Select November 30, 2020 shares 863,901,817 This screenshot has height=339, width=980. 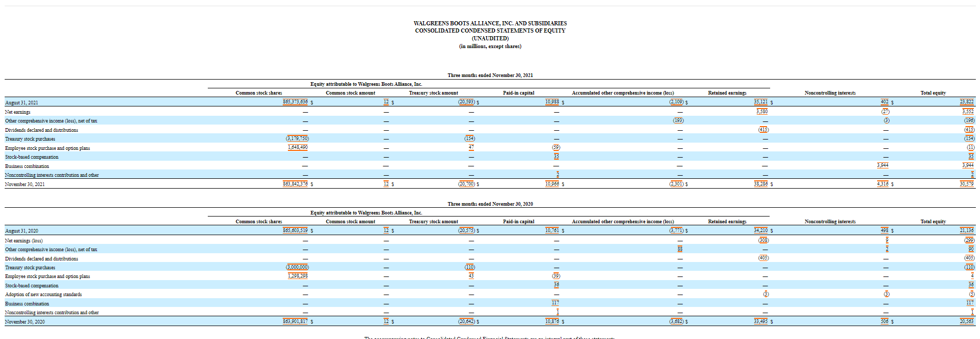click(295, 321)
